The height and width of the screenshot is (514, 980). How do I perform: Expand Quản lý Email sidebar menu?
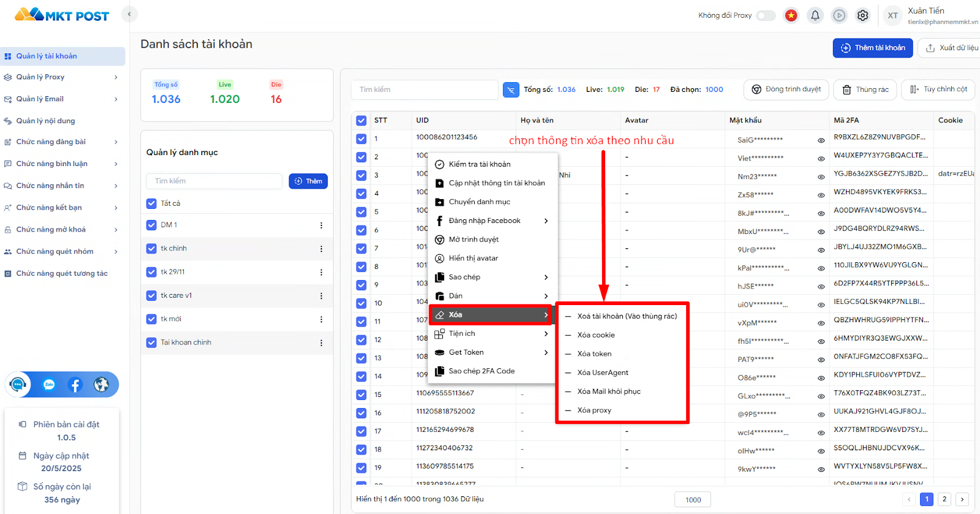(x=61, y=99)
